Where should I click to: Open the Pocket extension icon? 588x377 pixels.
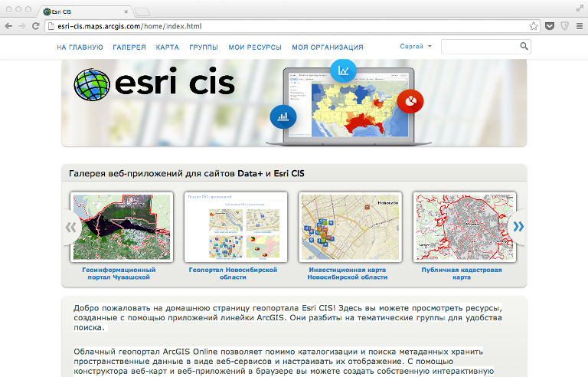pos(550,26)
